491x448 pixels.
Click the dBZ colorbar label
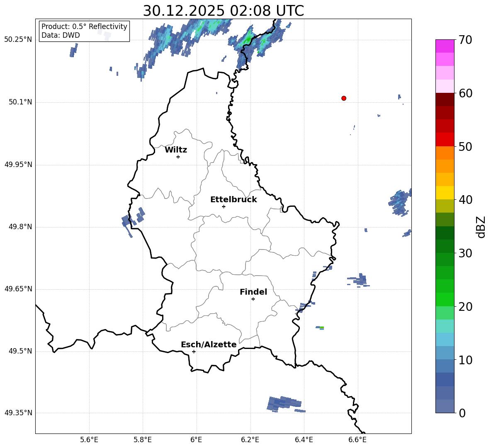point(481,227)
